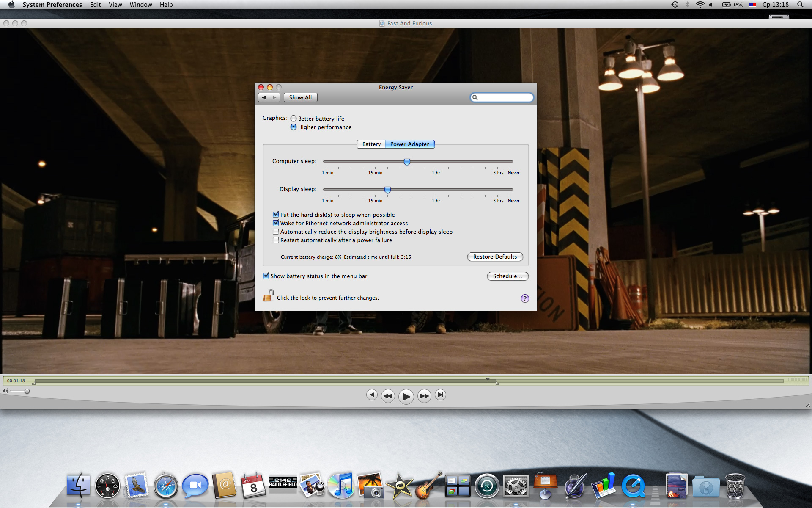Click the Show All button
The width and height of the screenshot is (812, 508).
point(300,97)
